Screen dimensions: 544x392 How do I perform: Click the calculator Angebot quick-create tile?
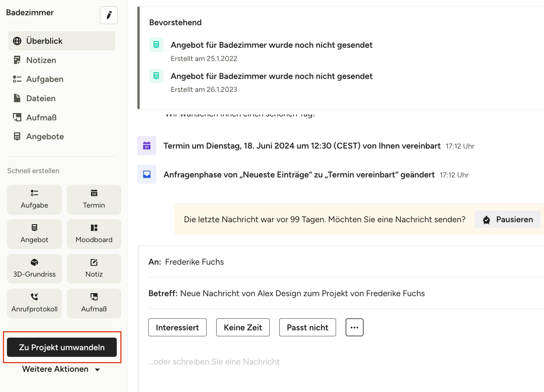point(34,234)
